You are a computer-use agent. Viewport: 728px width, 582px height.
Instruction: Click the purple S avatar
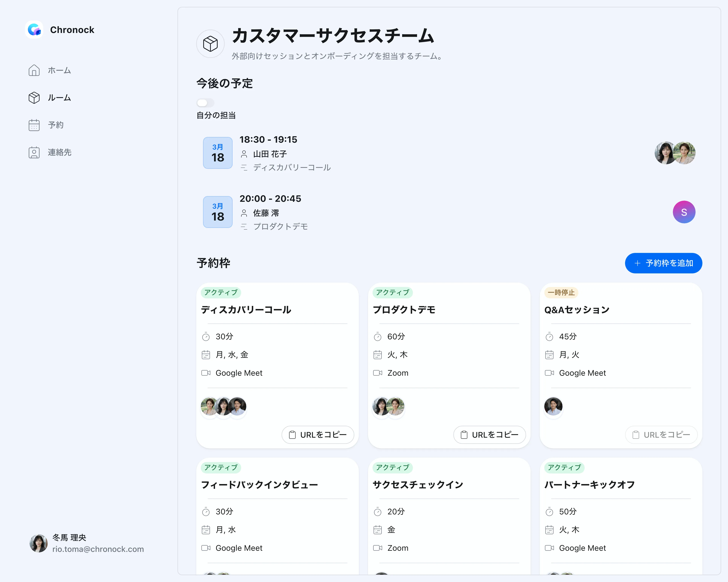[684, 212]
